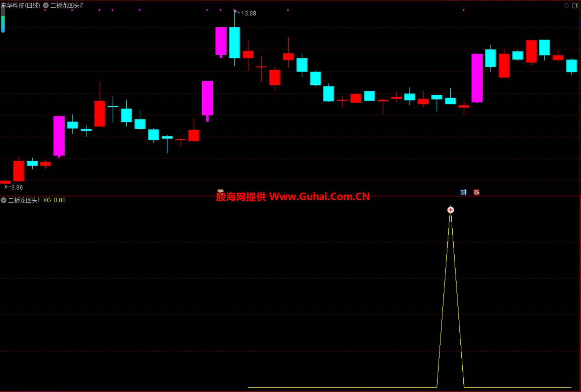
Task: Click the tall magenta candle before 财 icon
Action: 477,78
